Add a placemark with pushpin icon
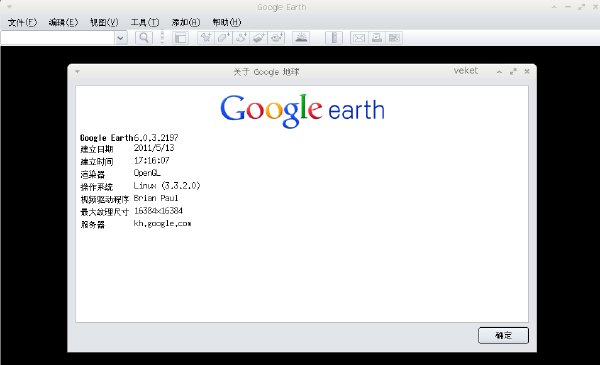 click(x=206, y=37)
